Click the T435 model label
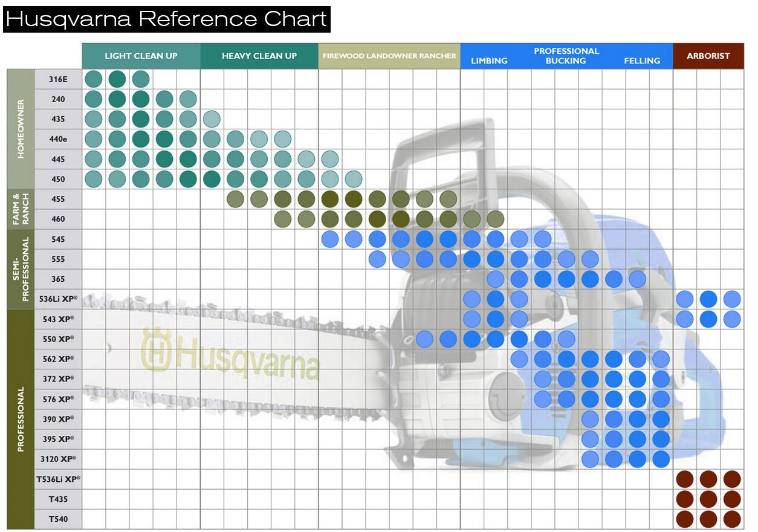758x532 pixels. coord(58,499)
